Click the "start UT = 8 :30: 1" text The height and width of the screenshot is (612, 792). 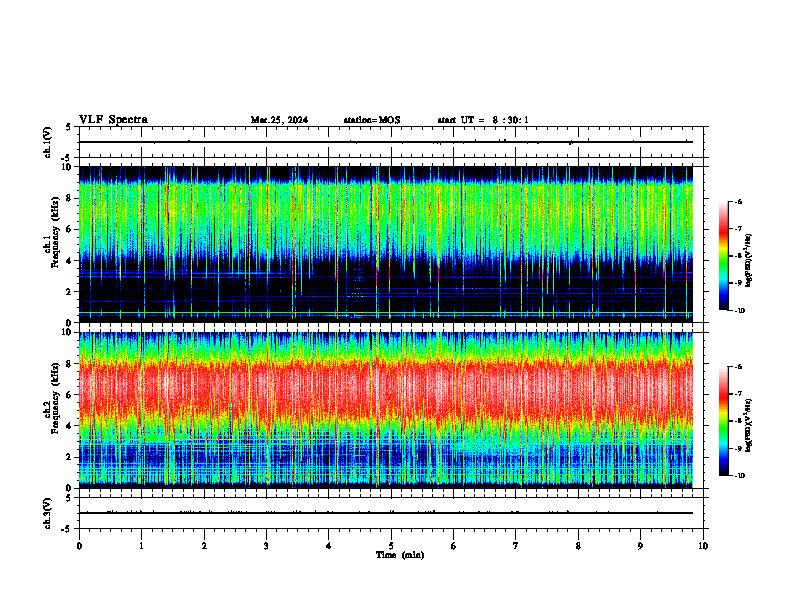click(x=483, y=120)
